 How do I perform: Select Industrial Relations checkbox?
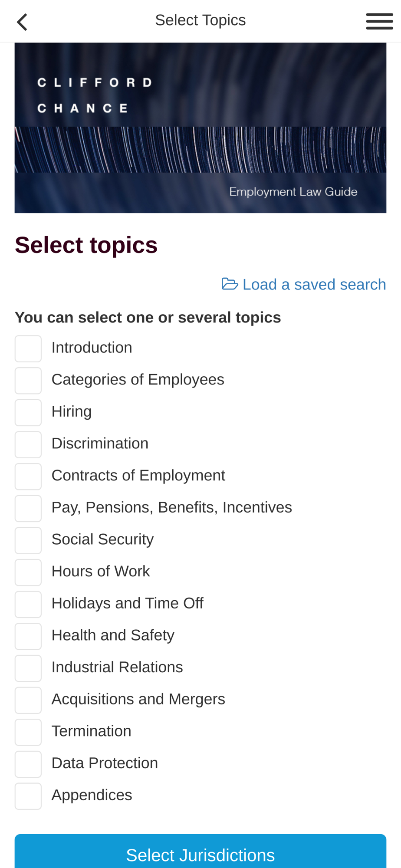28,668
